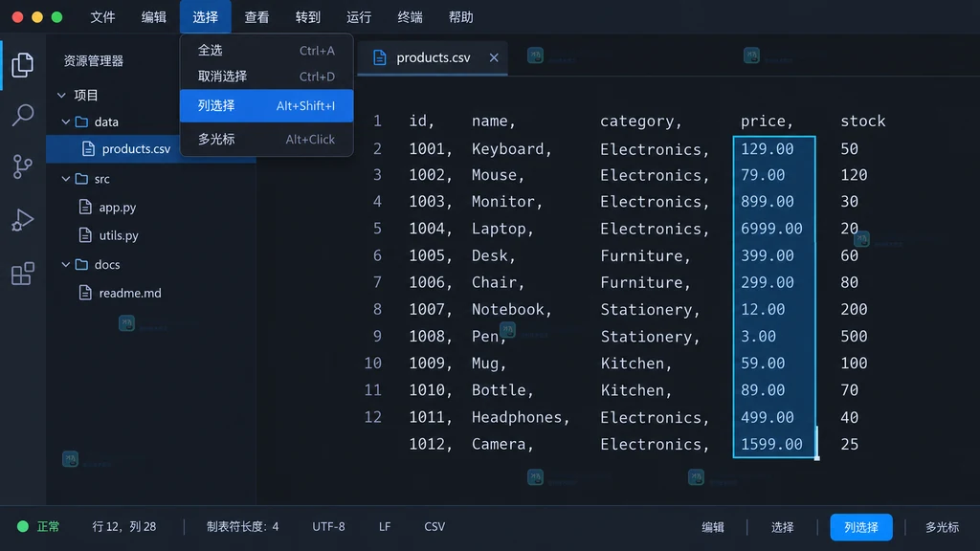Screen dimensions: 980x551
Task: Open the 终端 menu
Action: tap(410, 17)
